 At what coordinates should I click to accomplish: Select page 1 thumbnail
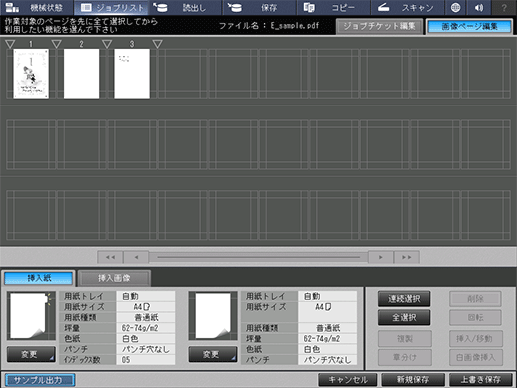31,74
